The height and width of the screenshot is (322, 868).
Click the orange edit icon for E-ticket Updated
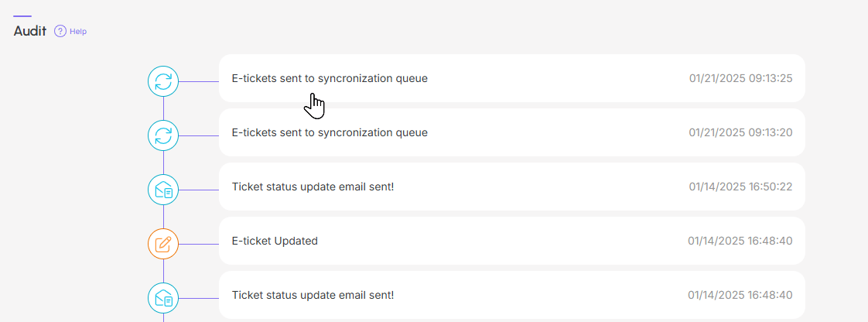(163, 244)
